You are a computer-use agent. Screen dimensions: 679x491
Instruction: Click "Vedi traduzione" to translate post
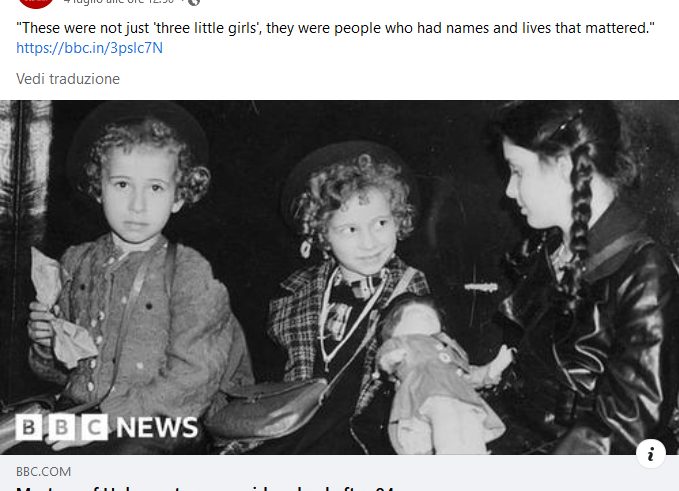(68, 79)
